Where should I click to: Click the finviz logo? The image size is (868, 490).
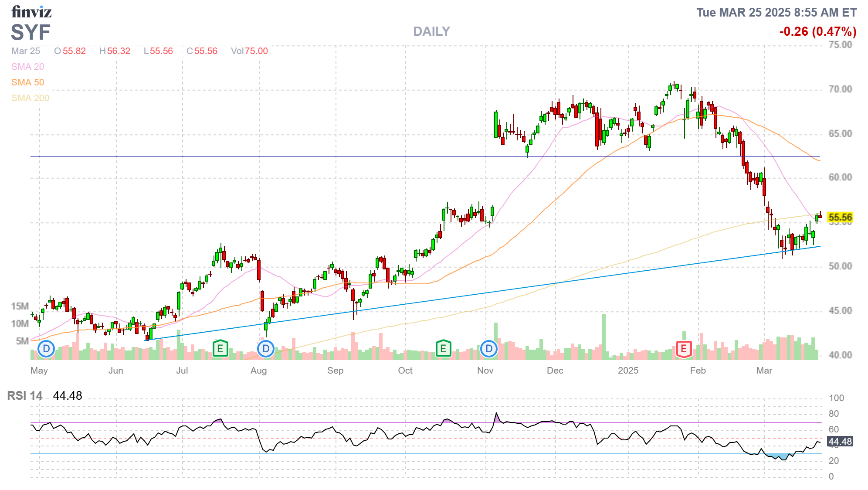(31, 12)
